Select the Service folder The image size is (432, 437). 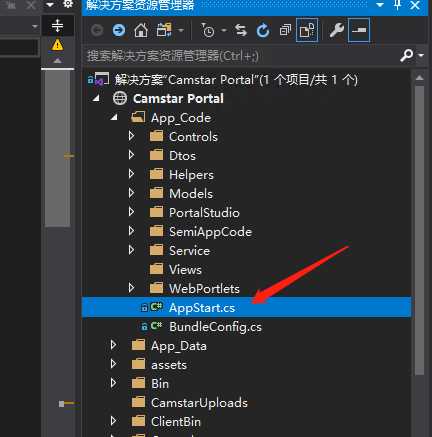coord(189,251)
